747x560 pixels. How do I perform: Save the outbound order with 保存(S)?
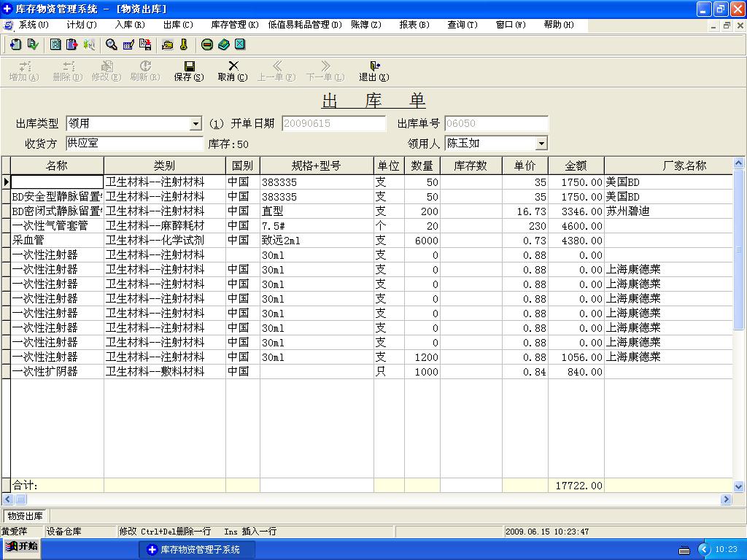189,71
